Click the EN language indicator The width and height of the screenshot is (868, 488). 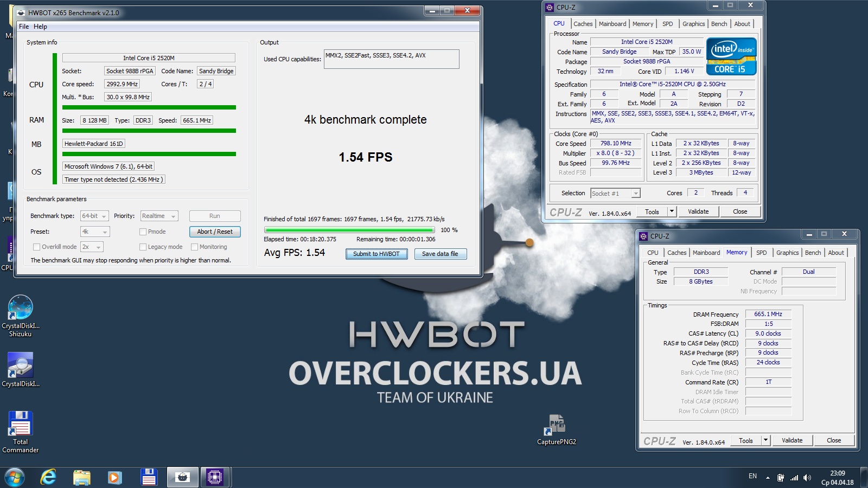[752, 476]
